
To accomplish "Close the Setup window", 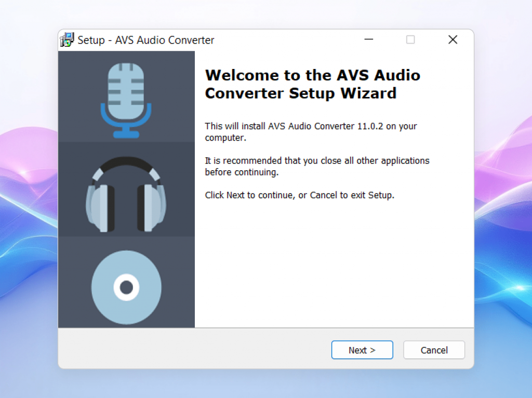I will [453, 39].
